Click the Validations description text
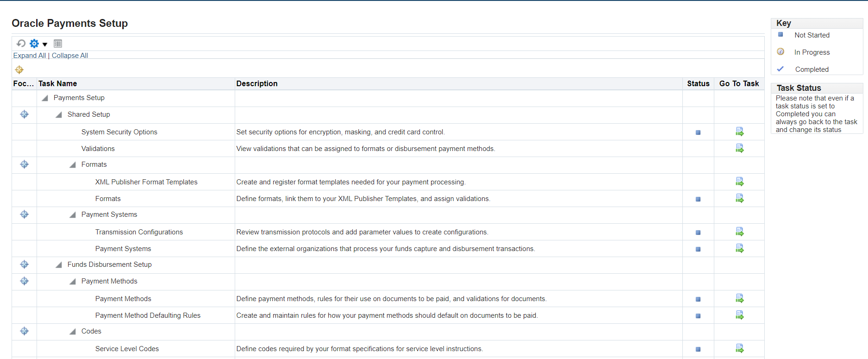The height and width of the screenshot is (359, 868). coord(366,149)
